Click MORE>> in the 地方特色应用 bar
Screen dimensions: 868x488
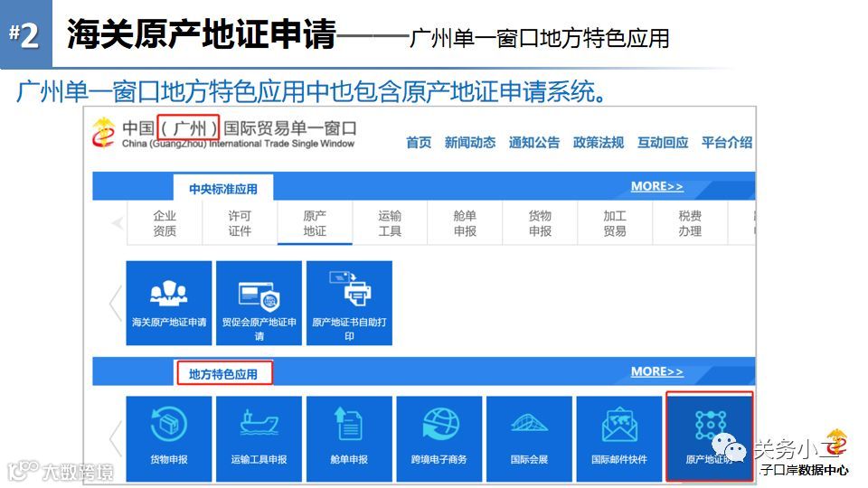pos(657,371)
